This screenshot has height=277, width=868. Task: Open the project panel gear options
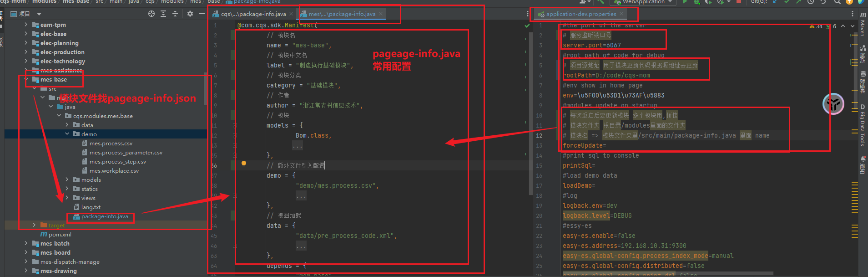[x=190, y=14]
